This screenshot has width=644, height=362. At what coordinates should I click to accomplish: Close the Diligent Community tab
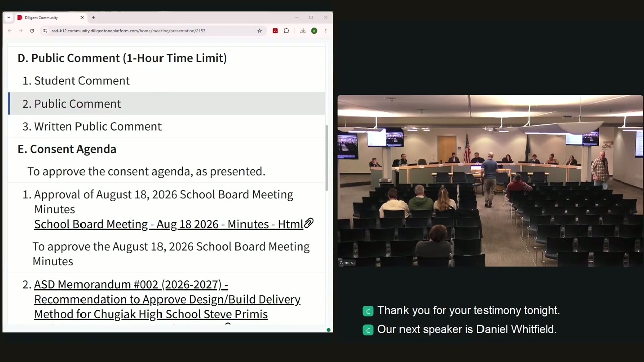pyautogui.click(x=82, y=17)
